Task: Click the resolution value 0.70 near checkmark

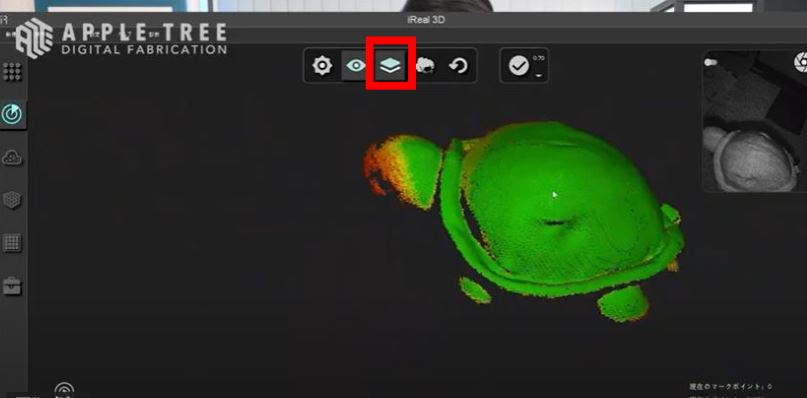Action: pyautogui.click(x=539, y=58)
